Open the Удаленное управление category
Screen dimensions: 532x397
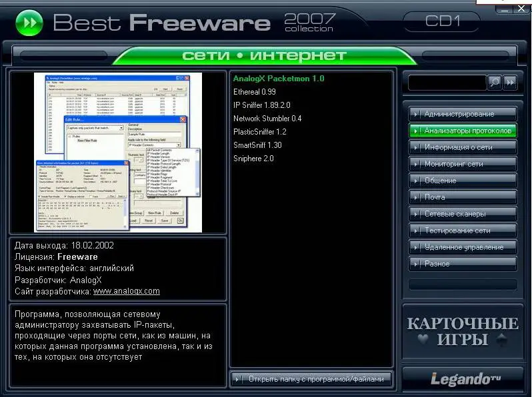tap(463, 247)
